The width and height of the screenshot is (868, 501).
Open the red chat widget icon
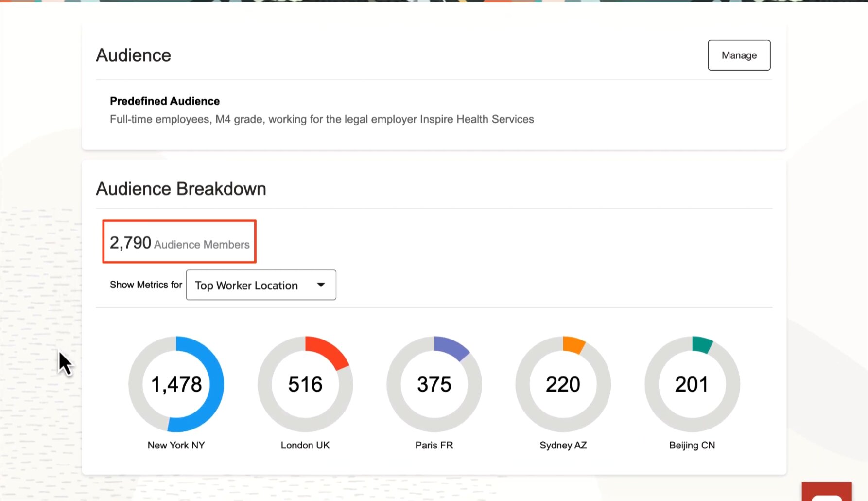pos(826,492)
